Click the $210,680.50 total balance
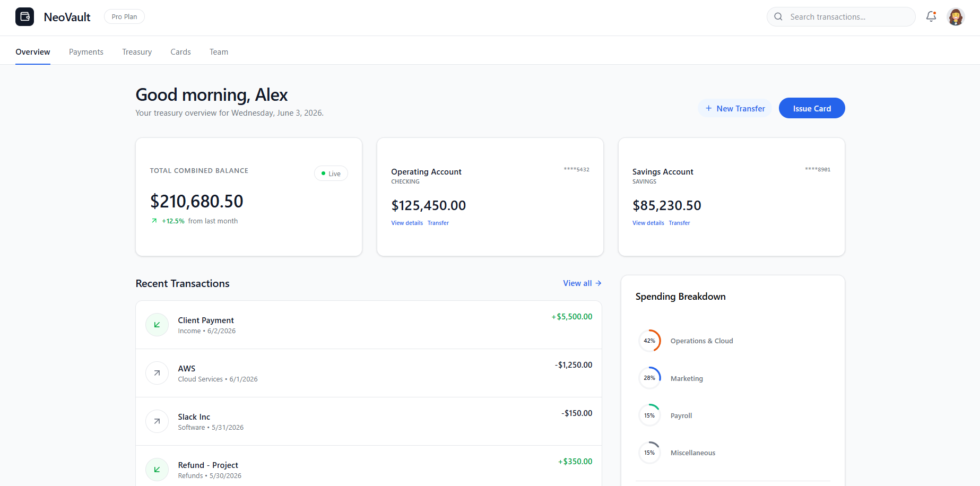 (197, 202)
